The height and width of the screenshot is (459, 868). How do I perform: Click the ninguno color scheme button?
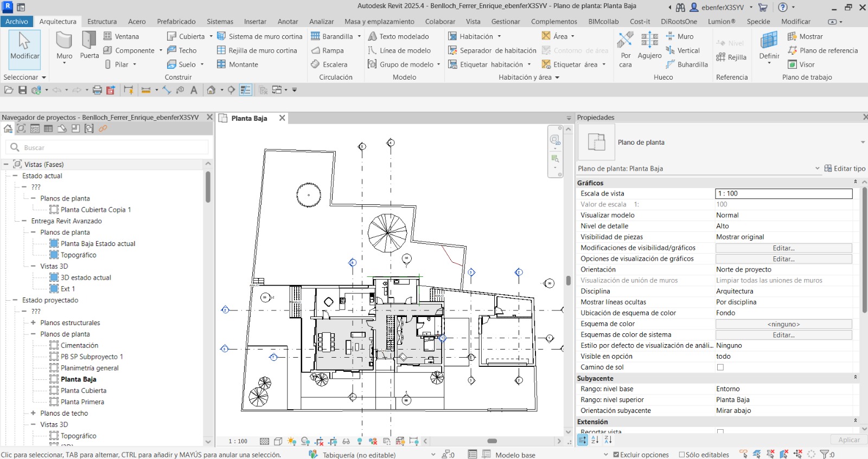coord(783,324)
